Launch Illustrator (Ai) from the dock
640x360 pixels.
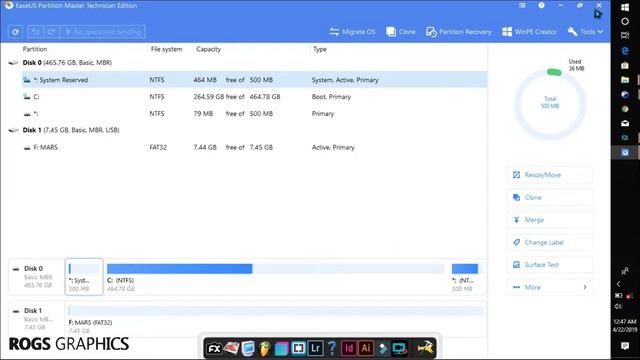366,349
